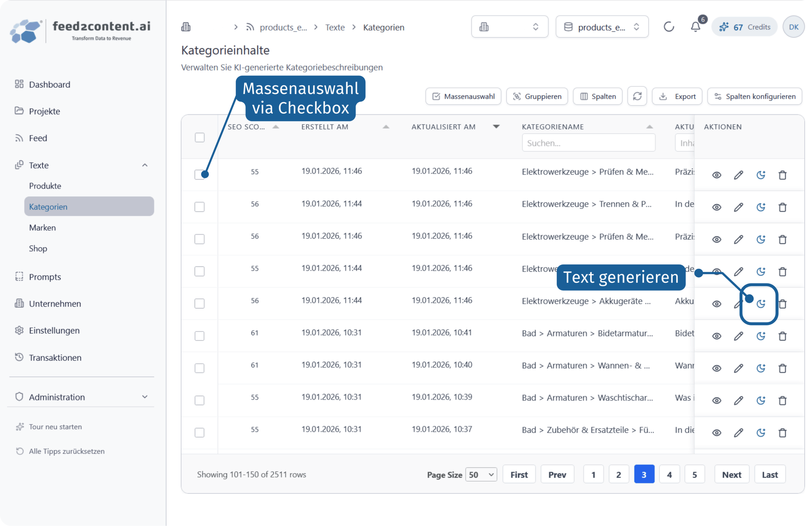Select the checkbox for the Trennen & P... row
812x526 pixels.
tap(200, 207)
